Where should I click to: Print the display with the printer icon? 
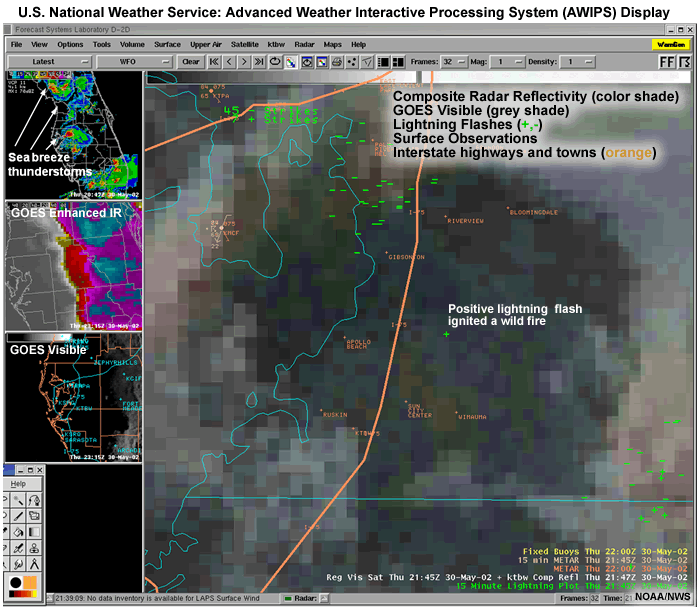click(x=337, y=62)
